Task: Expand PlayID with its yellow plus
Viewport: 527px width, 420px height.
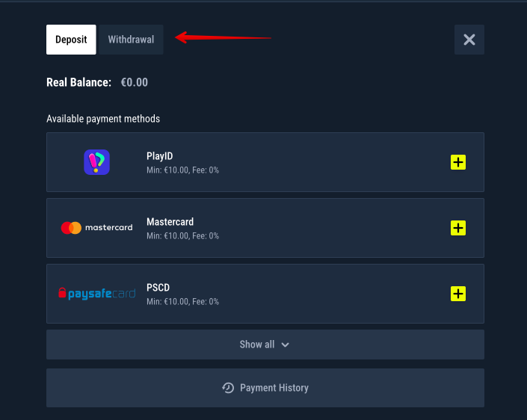Action: [458, 162]
